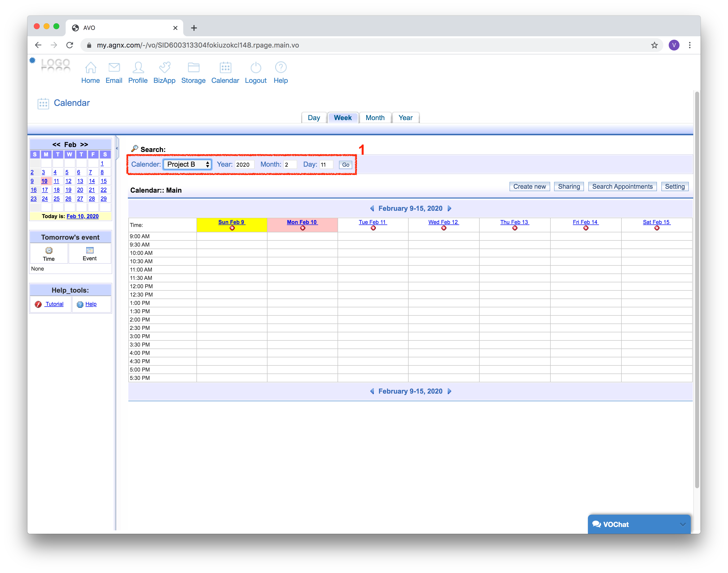
Task: Click the page vertical scrollbar
Action: click(x=697, y=288)
